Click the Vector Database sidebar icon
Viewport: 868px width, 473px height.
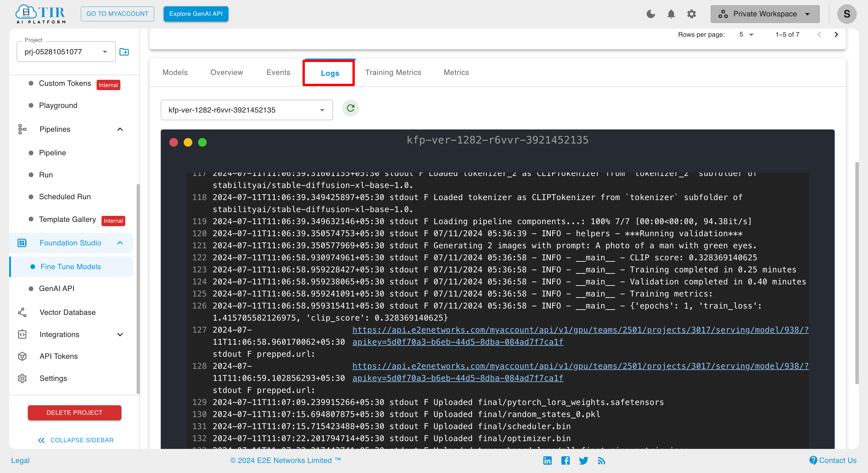click(x=22, y=313)
